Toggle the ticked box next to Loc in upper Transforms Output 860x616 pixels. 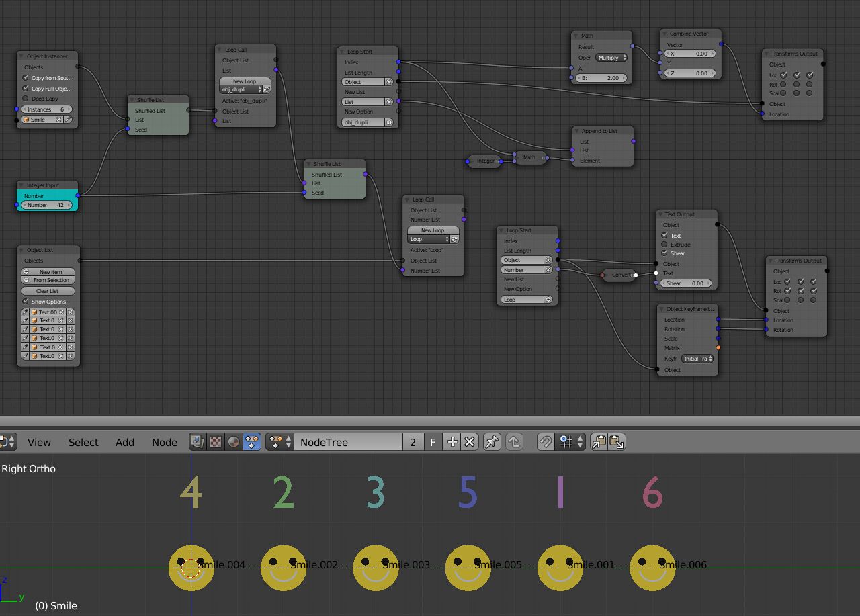784,75
